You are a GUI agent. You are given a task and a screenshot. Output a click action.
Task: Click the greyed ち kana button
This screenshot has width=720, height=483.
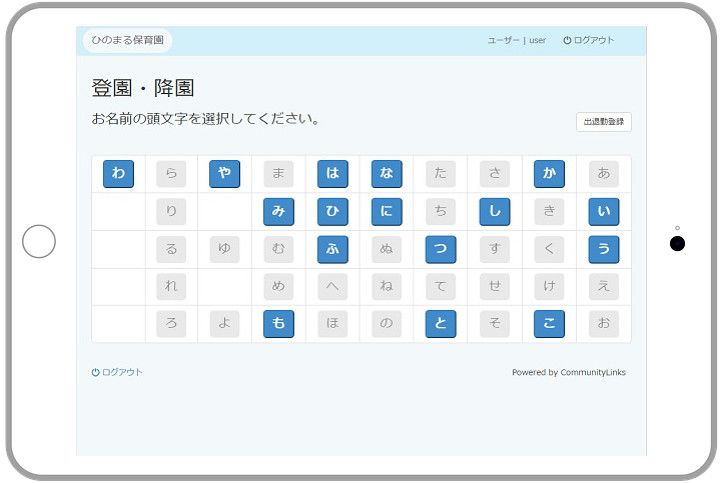441,212
